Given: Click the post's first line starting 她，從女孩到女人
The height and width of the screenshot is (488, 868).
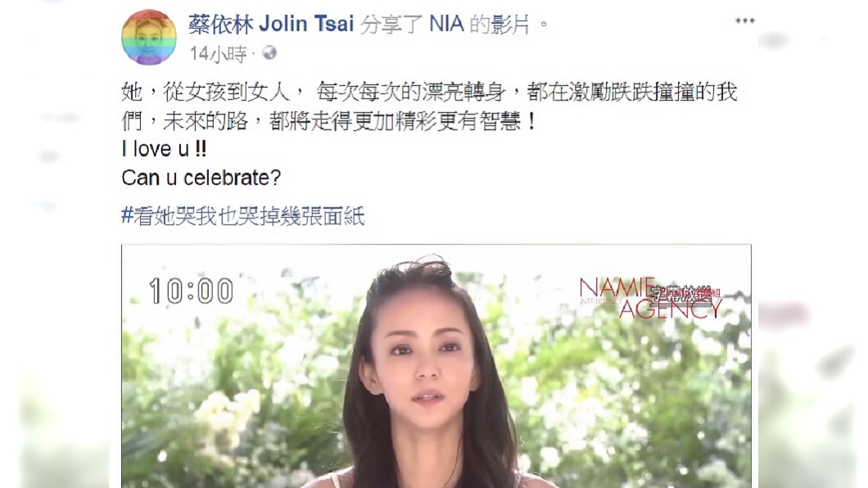Looking at the screenshot, I should pos(430,92).
